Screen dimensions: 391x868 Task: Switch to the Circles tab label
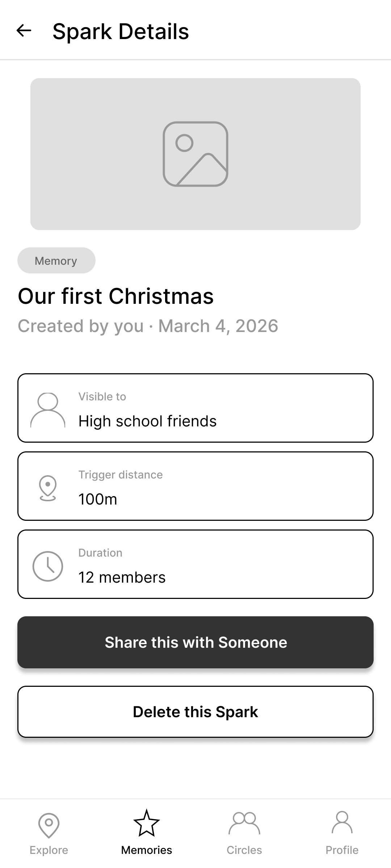(244, 850)
